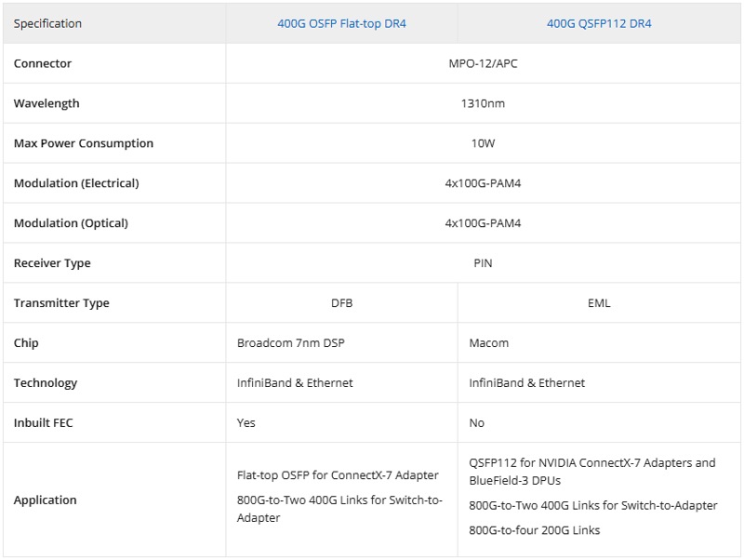
Task: Click the Modulation (Electrical) row label
Action: tap(76, 183)
